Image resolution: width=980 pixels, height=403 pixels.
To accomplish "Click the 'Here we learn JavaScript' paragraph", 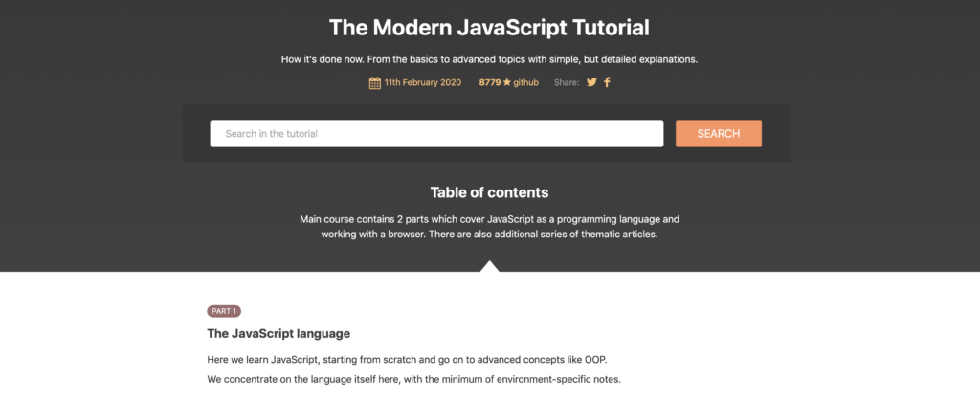I will pyautogui.click(x=407, y=360).
